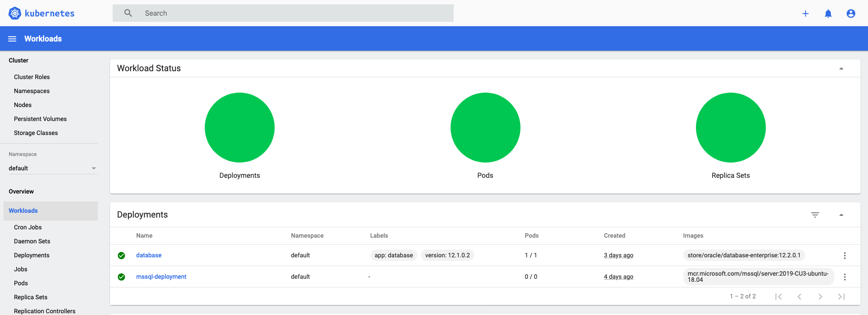Select Workloads in sidebar
The height and width of the screenshot is (315, 868).
[x=51, y=211]
